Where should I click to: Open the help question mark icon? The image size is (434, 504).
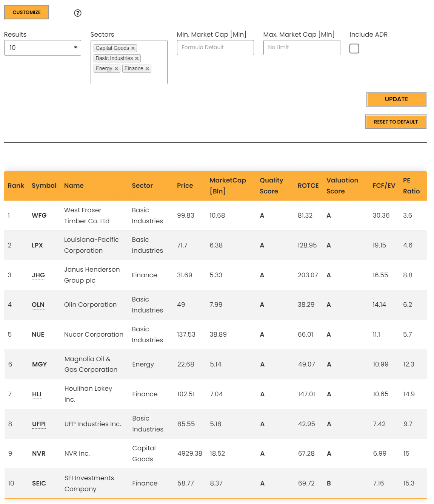coord(78,13)
